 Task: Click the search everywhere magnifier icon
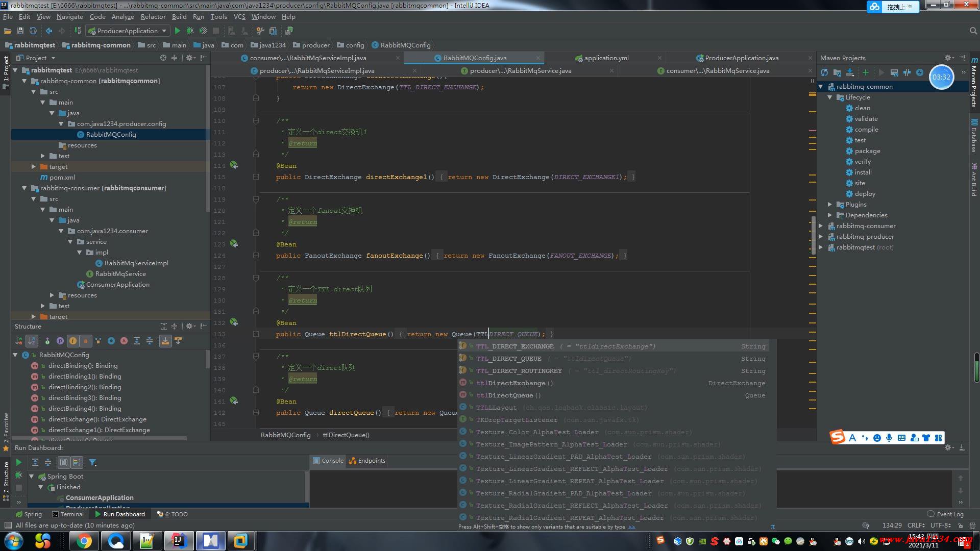point(973,31)
